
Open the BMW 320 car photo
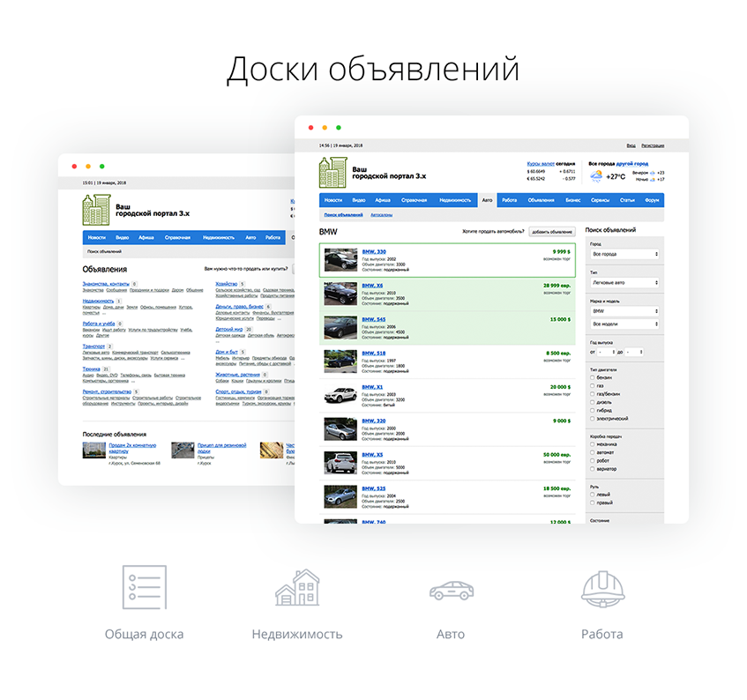coord(340,429)
